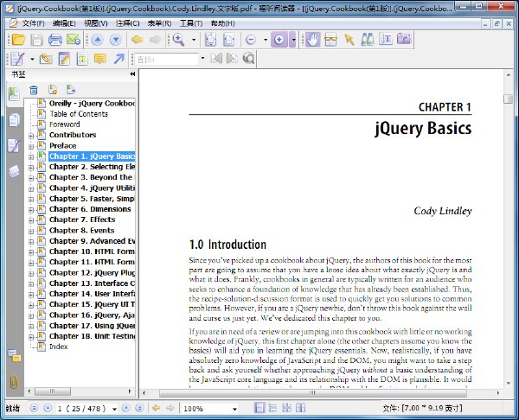Viewport: 519px width, 420px height.
Task: Select the blue Arrow drawing tool
Action: pyautogui.click(x=119, y=59)
